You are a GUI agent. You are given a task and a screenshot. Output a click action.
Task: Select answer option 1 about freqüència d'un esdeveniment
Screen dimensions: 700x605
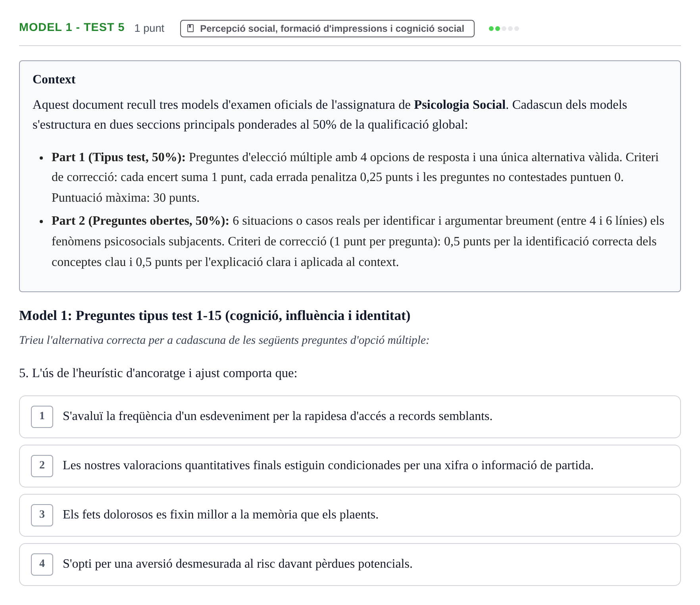[x=350, y=417]
